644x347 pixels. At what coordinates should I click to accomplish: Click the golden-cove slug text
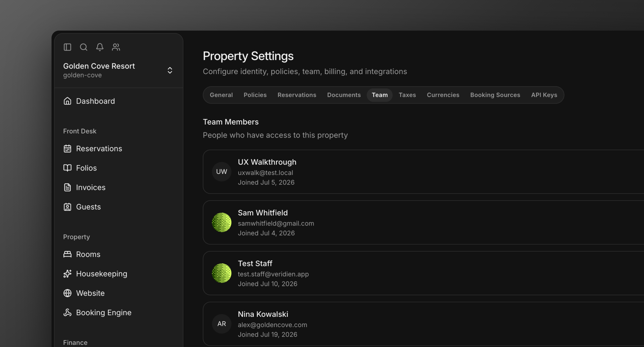coord(82,75)
